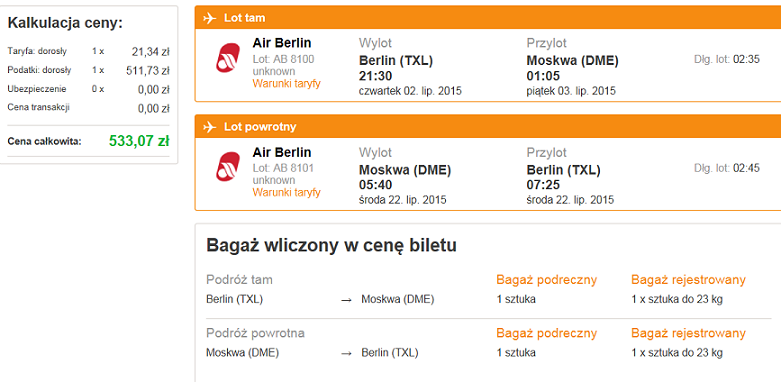Click Air Berlin logo for flight AB 8101
This screenshot has width=781, height=382.
[228, 166]
